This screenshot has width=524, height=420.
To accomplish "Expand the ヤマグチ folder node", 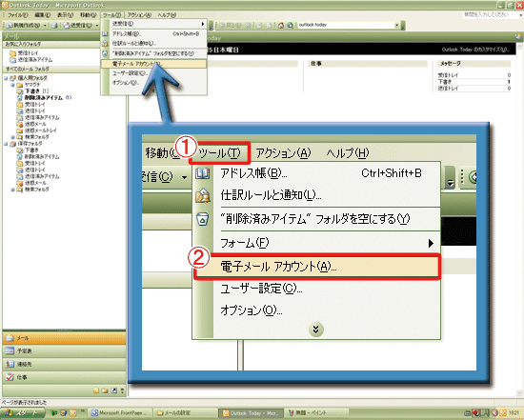I will pos(12,85).
